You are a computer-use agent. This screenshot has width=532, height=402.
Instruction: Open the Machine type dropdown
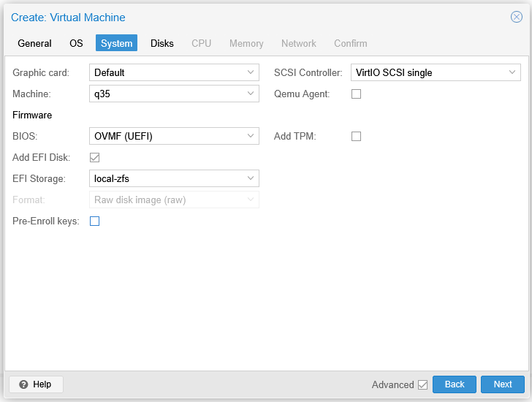(251, 94)
